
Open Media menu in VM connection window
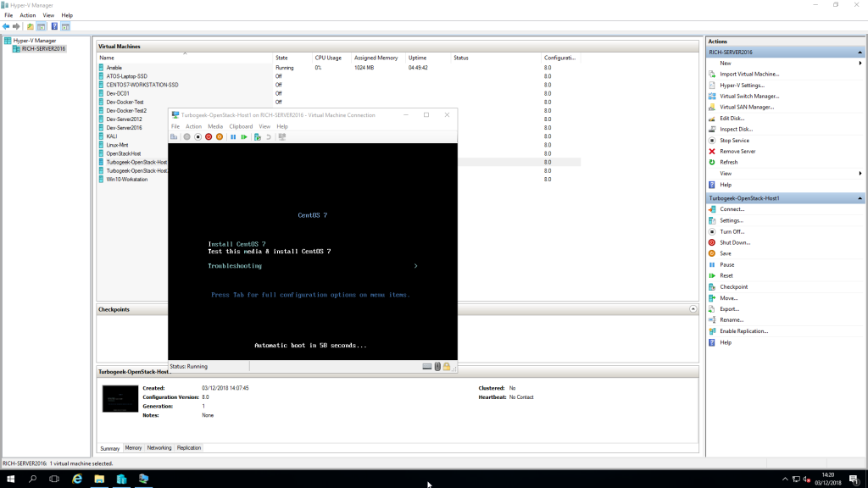215,127
